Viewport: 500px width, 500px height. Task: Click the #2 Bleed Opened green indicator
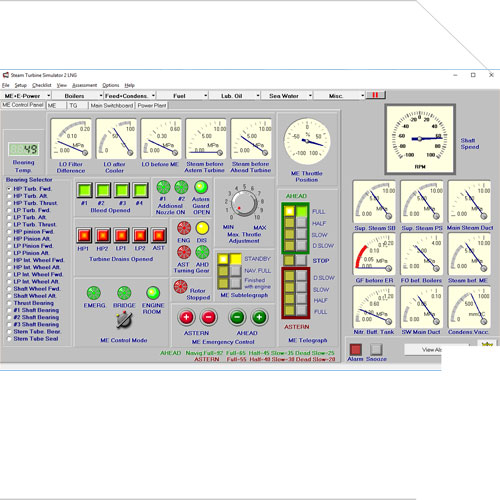(x=103, y=190)
